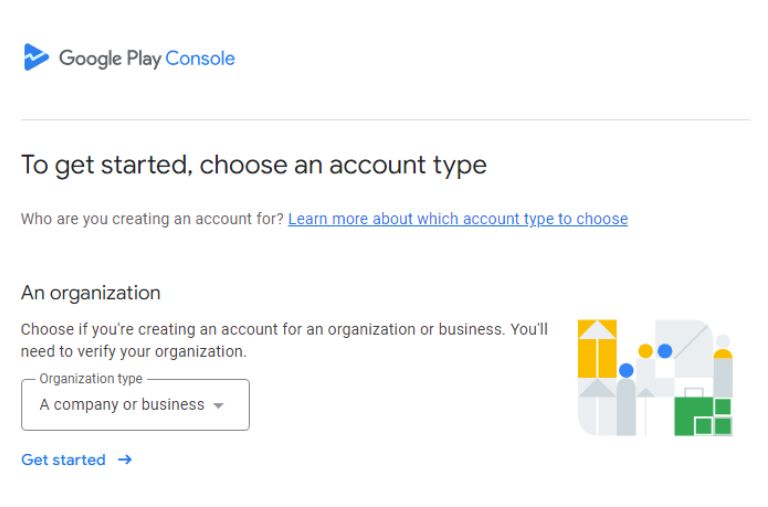The width and height of the screenshot is (768, 507).
Task: Click the upper blue circle next to yellow circle
Action: (665, 351)
